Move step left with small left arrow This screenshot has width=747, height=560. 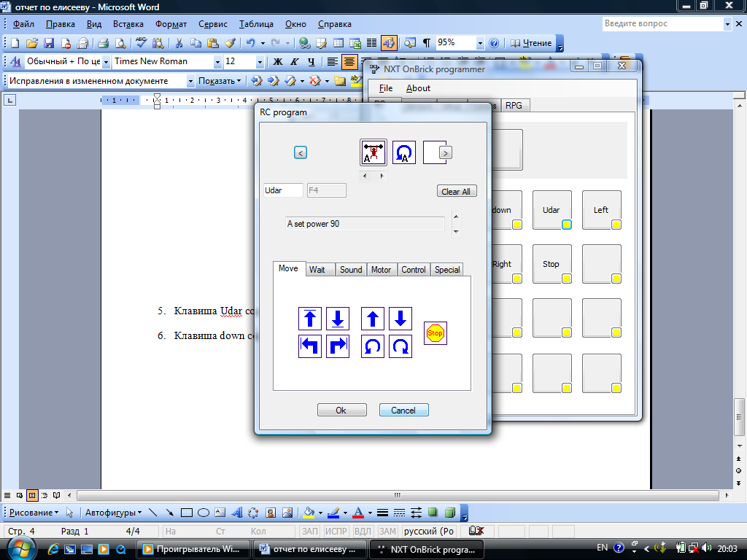point(365,176)
